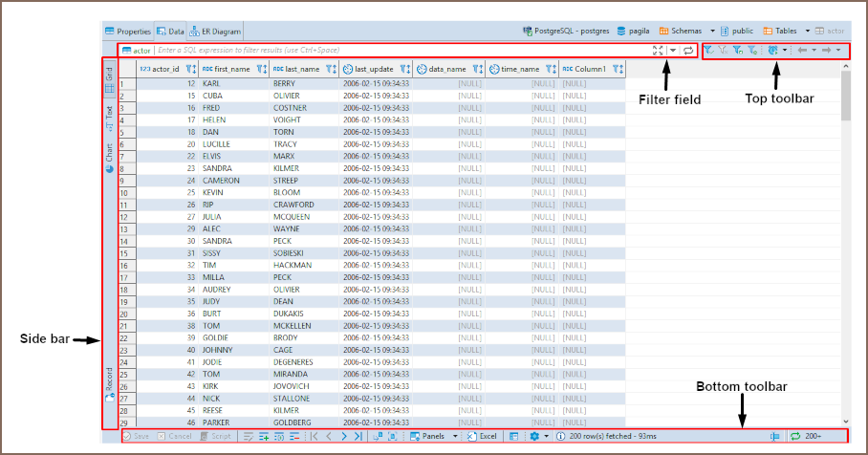The width and height of the screenshot is (868, 455).
Task: Click the filter/sort icon on actor_id column
Action: point(191,69)
